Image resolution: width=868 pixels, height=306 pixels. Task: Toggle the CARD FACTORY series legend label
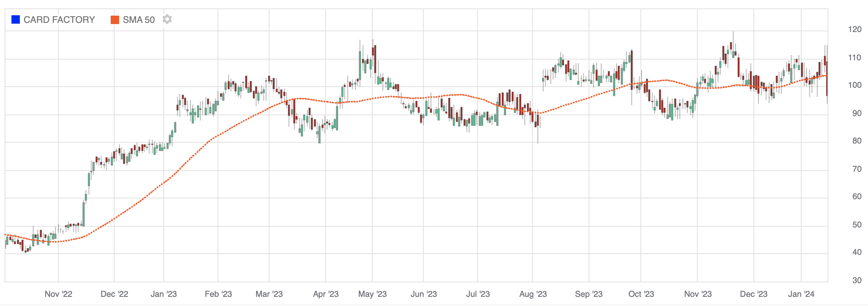(59, 20)
